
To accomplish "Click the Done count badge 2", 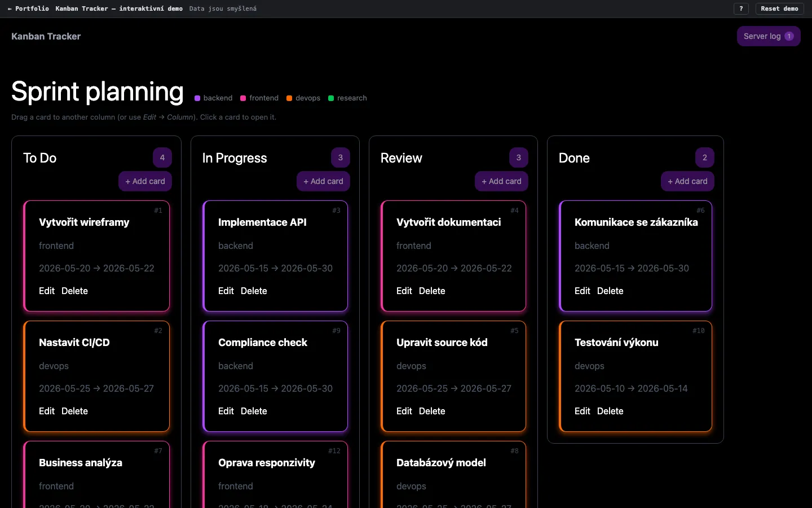I will pyautogui.click(x=705, y=157).
